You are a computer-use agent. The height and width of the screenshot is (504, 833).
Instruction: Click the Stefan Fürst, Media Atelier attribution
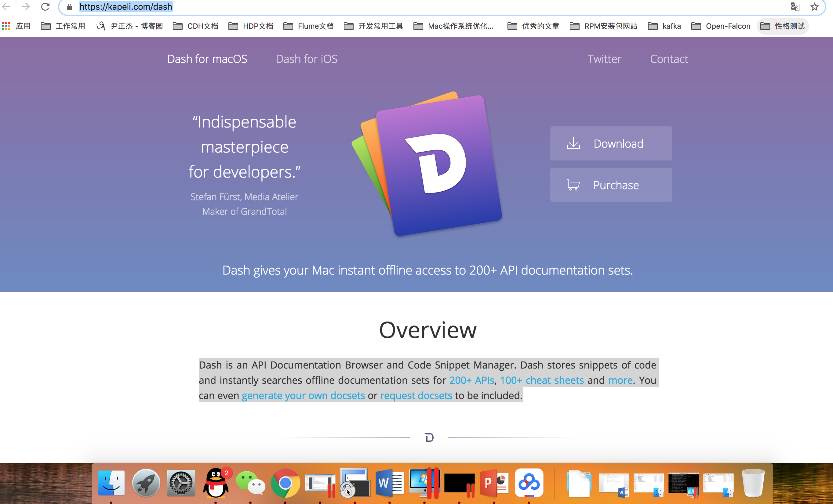pyautogui.click(x=244, y=196)
